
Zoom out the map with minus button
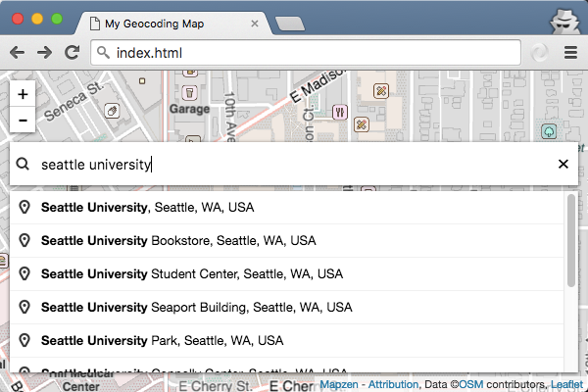pos(23,120)
